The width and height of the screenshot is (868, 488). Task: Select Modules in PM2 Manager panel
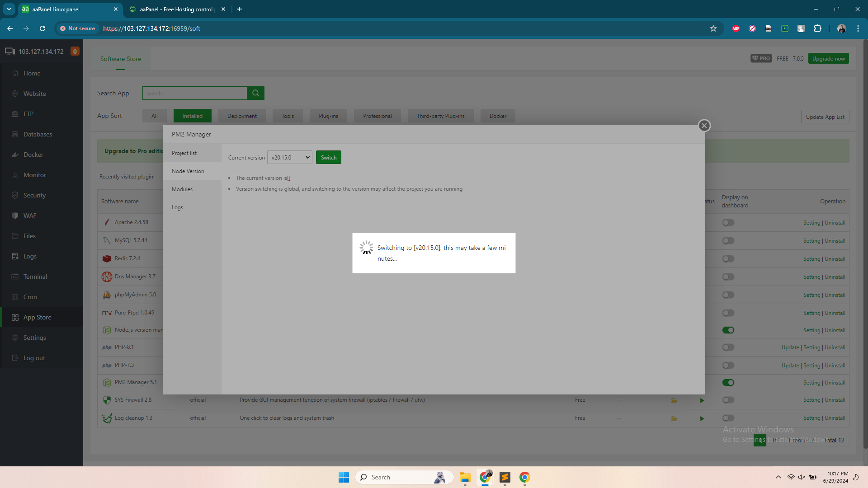182,189
